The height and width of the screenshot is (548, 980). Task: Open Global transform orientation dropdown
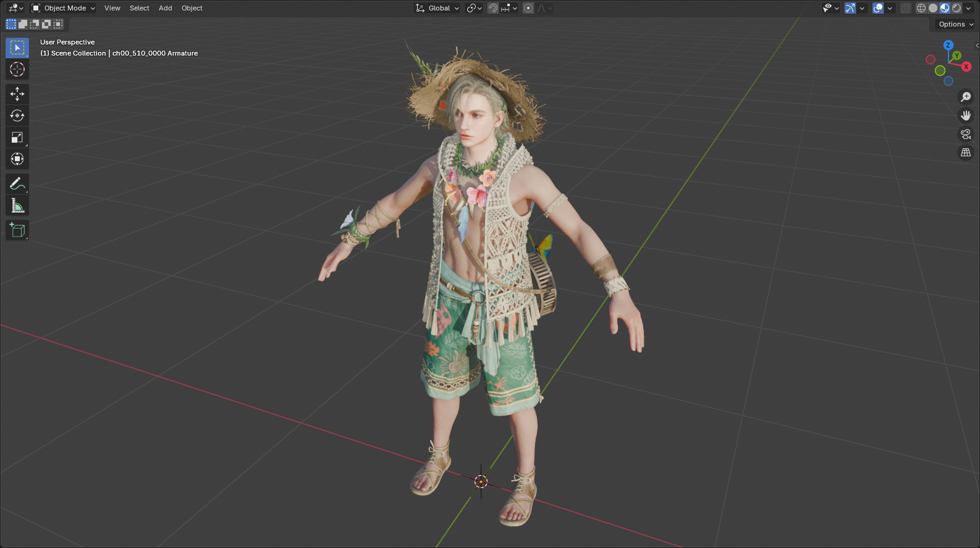[x=437, y=8]
